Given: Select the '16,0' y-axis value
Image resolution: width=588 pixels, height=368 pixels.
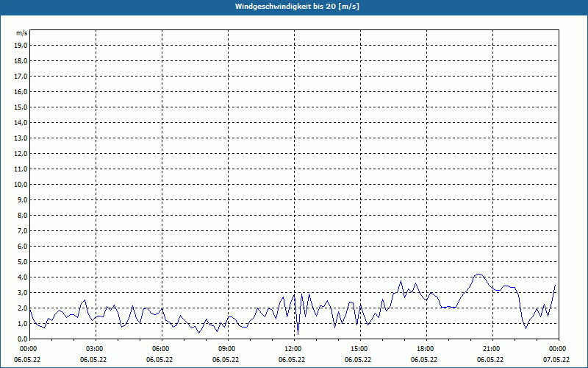Looking at the screenshot, I should (x=21, y=91).
